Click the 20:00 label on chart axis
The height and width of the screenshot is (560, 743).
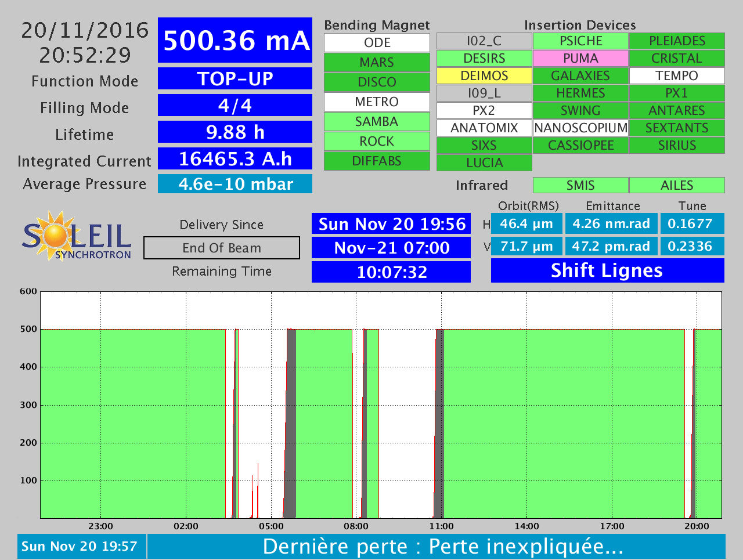697,526
